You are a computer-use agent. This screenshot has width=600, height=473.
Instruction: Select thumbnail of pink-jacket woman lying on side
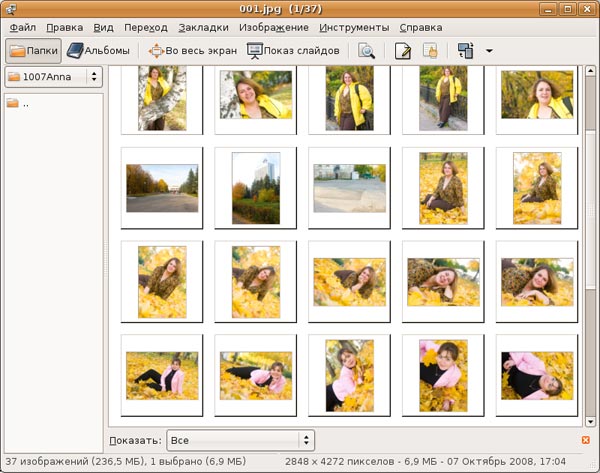(x=256, y=375)
